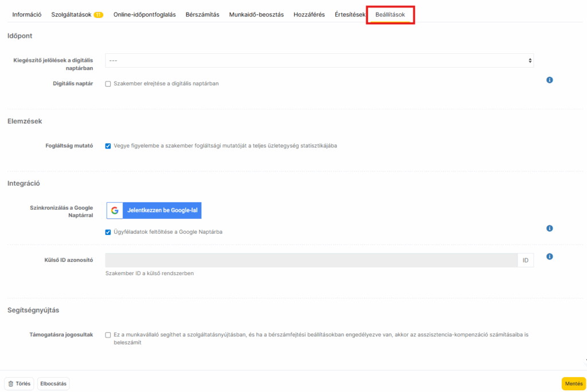
Task: Save changes with the Mentés button
Action: click(x=573, y=383)
